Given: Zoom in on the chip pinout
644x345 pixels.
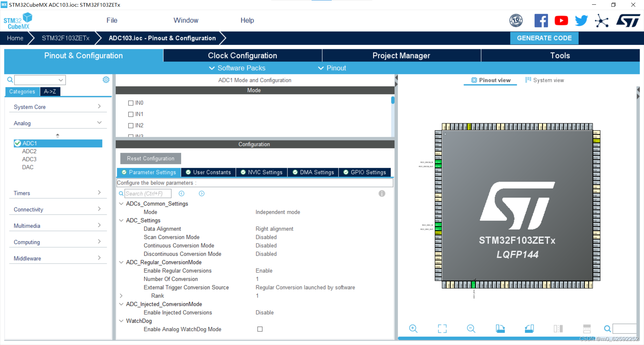Looking at the screenshot, I should (413, 329).
